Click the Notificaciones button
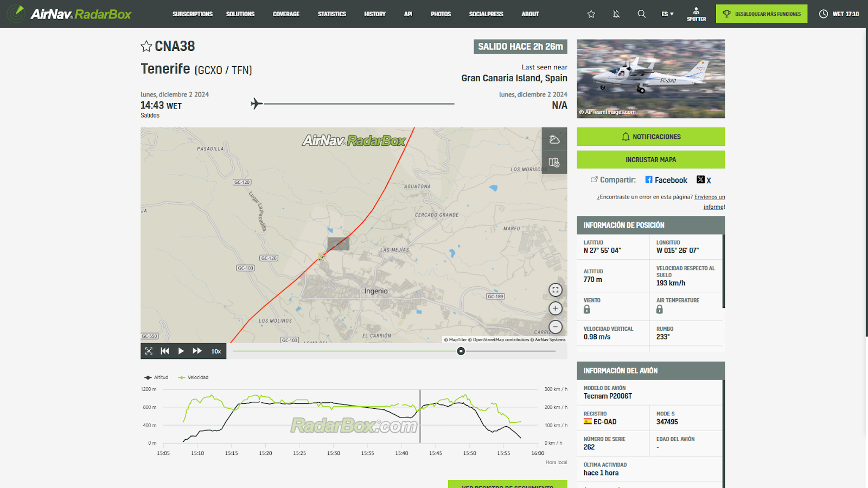The width and height of the screenshot is (868, 488). (x=650, y=137)
